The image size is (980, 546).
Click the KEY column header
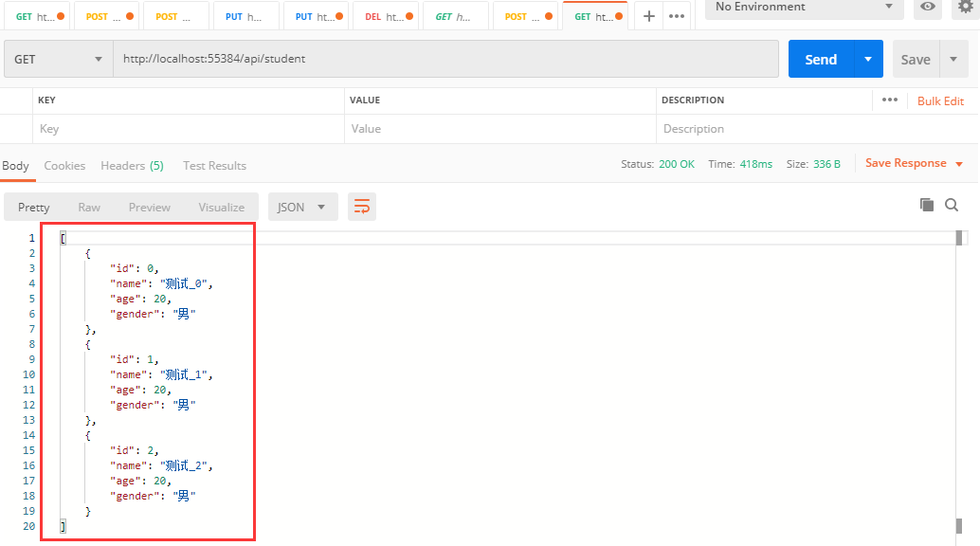coord(46,100)
